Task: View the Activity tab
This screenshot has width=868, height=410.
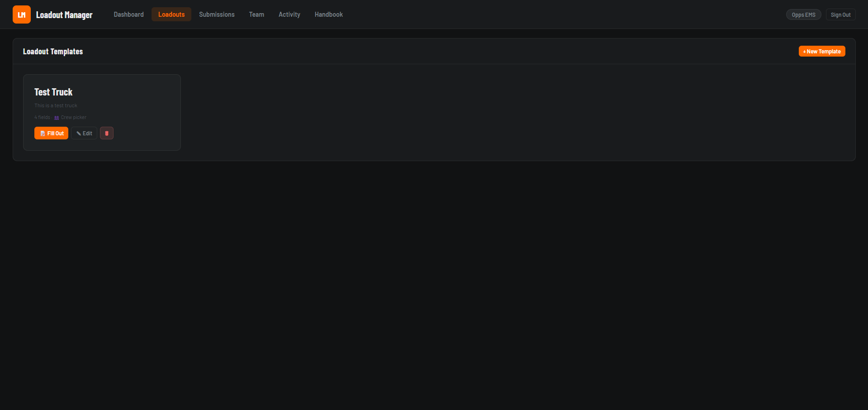Action: click(289, 14)
